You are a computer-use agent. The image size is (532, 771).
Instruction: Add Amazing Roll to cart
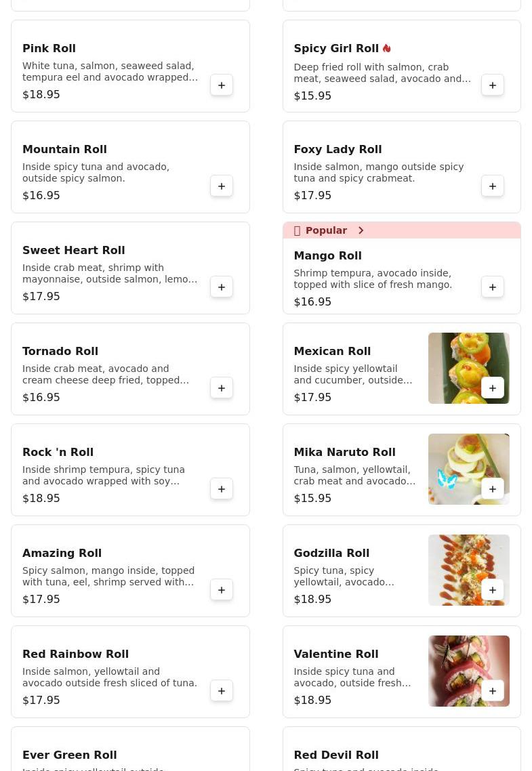pos(222,590)
